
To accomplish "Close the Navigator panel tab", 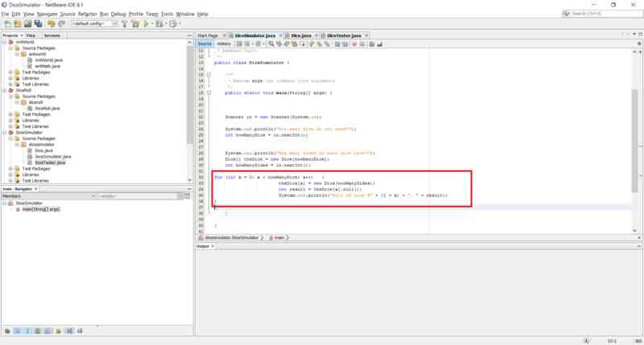I will pos(35,189).
